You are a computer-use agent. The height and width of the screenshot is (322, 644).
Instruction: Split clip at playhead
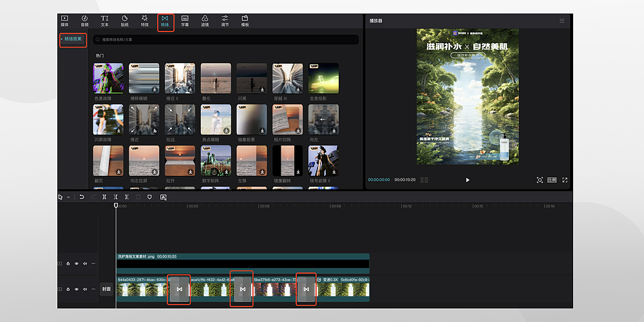104,197
